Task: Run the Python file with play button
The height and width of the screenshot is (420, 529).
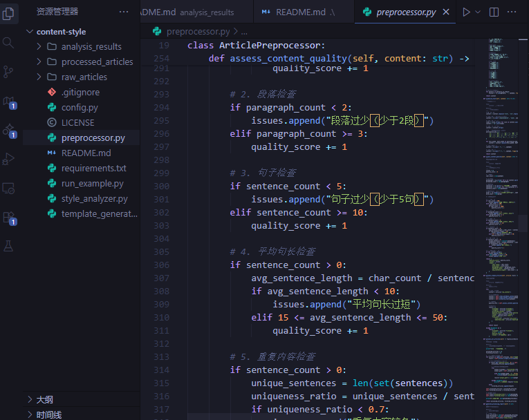Action: click(467, 12)
